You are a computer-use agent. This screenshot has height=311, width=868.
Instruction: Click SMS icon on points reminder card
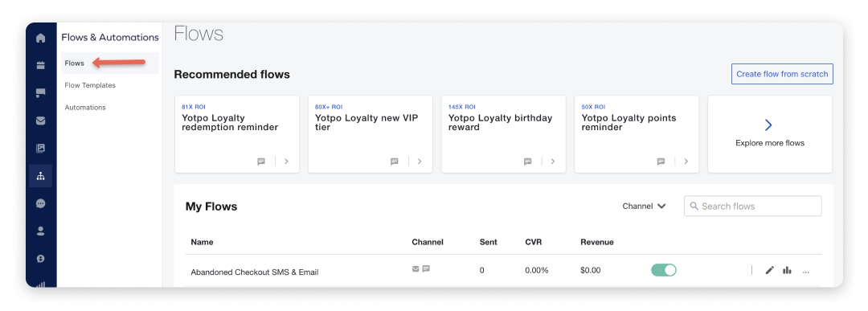coord(661,162)
